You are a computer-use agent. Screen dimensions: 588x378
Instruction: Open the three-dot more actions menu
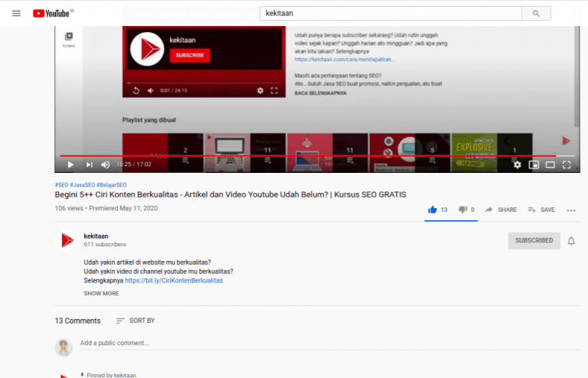(x=571, y=210)
